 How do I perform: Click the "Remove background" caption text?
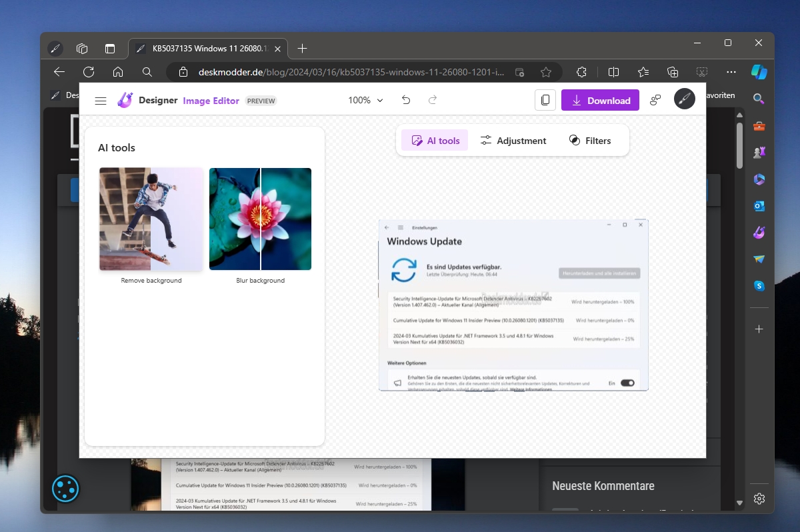point(151,281)
